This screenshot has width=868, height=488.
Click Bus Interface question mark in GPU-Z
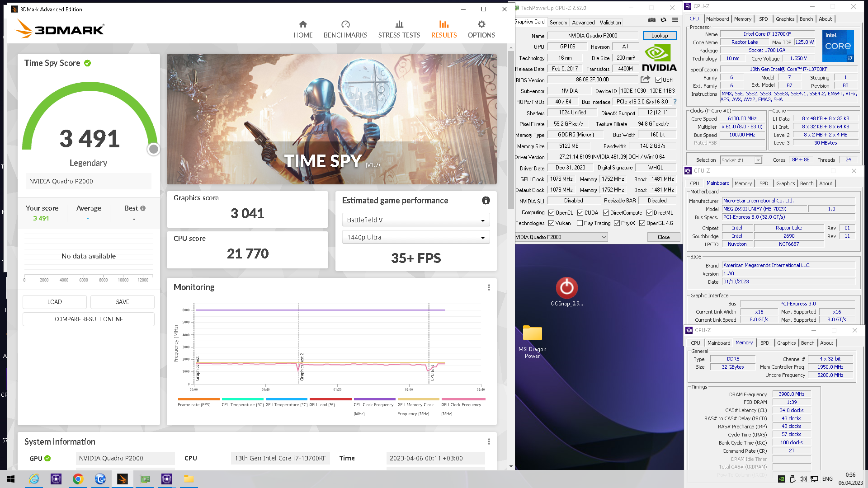[675, 102]
